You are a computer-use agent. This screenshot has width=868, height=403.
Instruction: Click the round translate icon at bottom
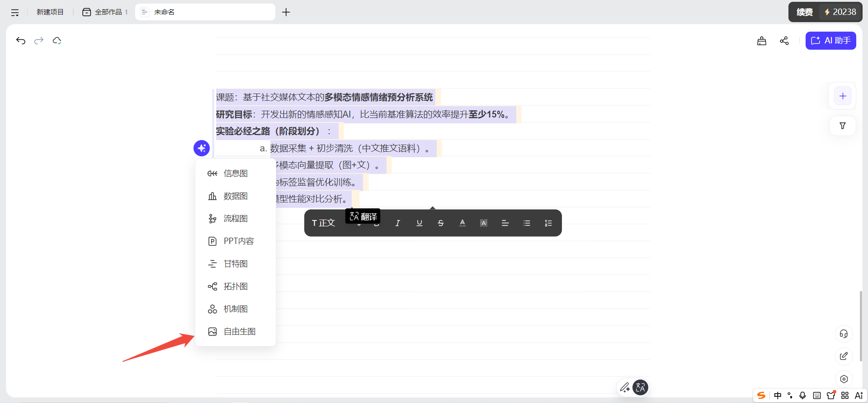640,387
